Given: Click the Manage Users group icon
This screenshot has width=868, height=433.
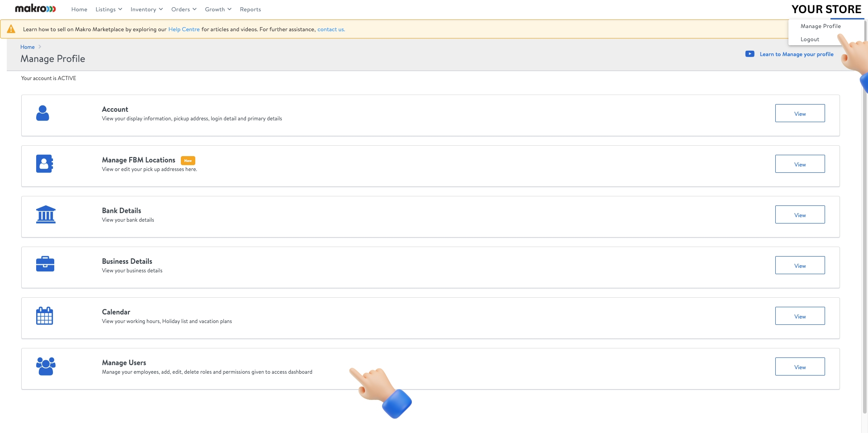Looking at the screenshot, I should click(45, 366).
